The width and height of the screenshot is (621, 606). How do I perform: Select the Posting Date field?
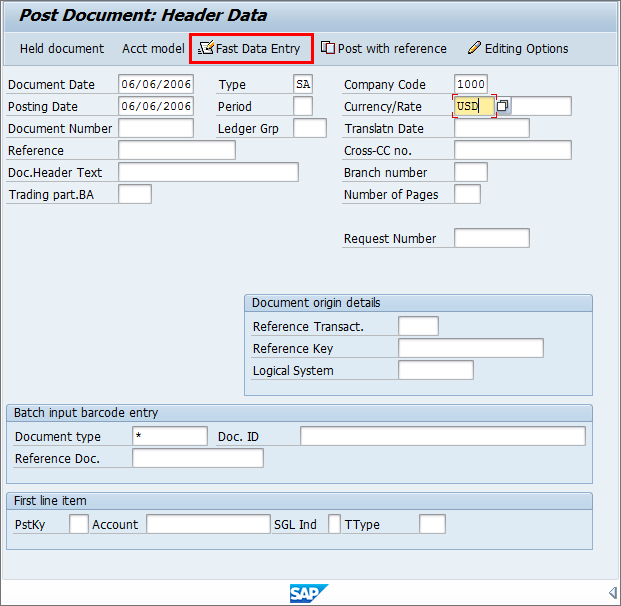click(x=155, y=107)
